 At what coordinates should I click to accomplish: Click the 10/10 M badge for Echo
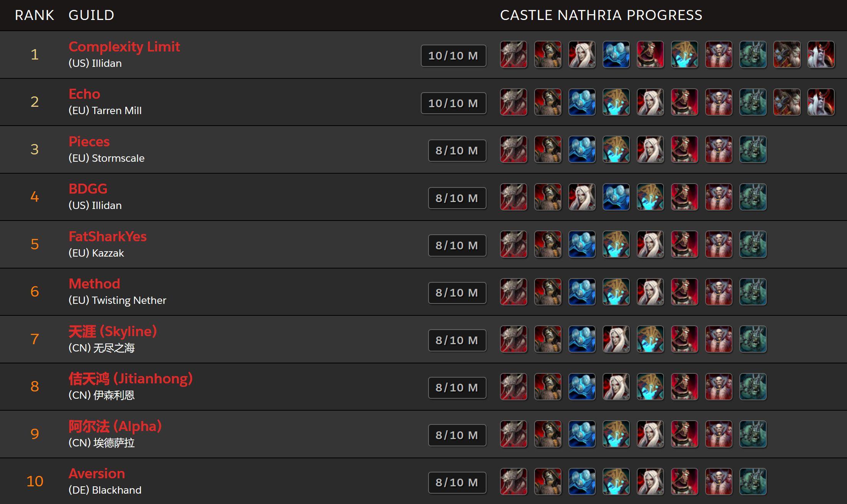453,103
